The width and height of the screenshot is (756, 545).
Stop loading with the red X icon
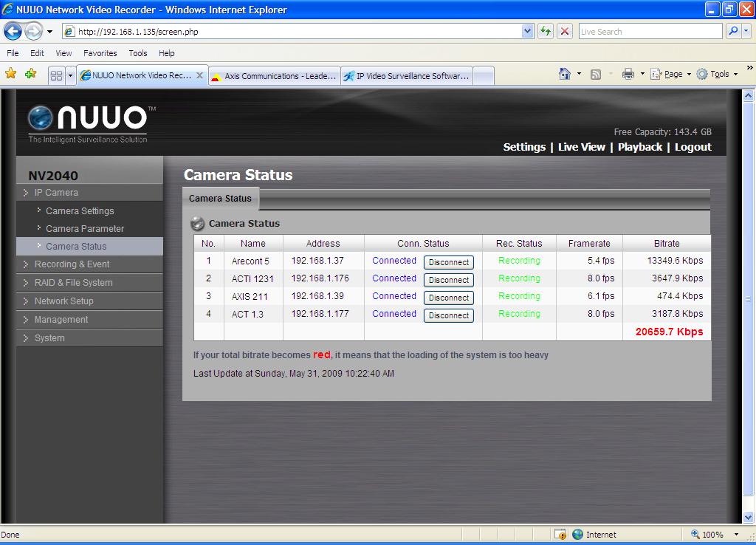[x=565, y=32]
